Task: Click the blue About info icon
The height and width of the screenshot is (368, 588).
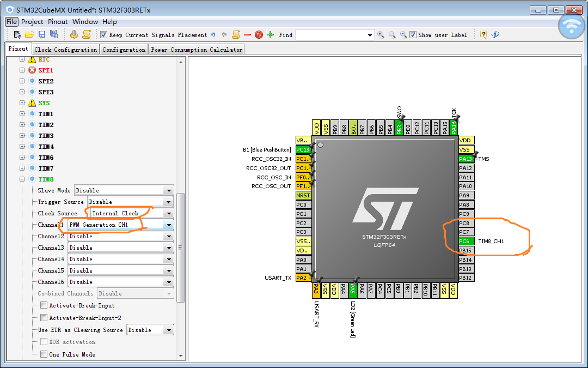Action: click(495, 34)
